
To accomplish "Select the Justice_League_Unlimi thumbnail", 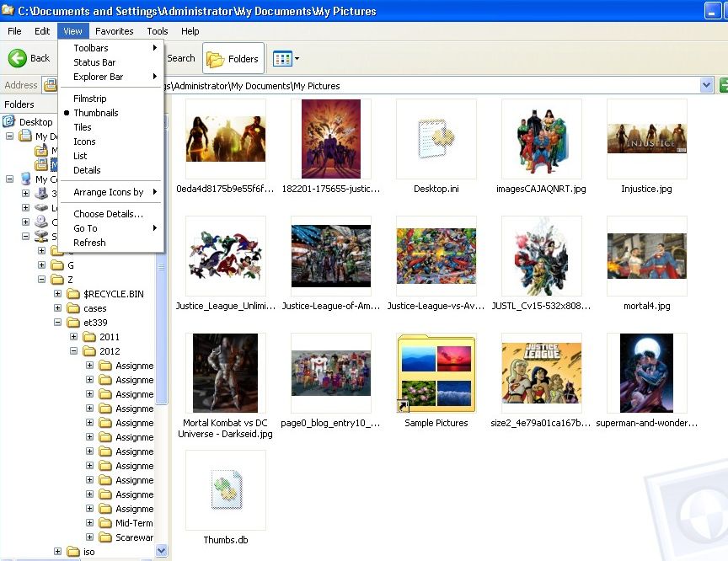I will point(226,256).
